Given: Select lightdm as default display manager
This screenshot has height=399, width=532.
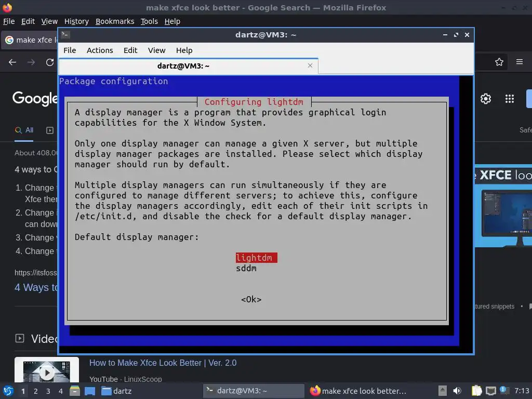Looking at the screenshot, I should pos(257,258).
